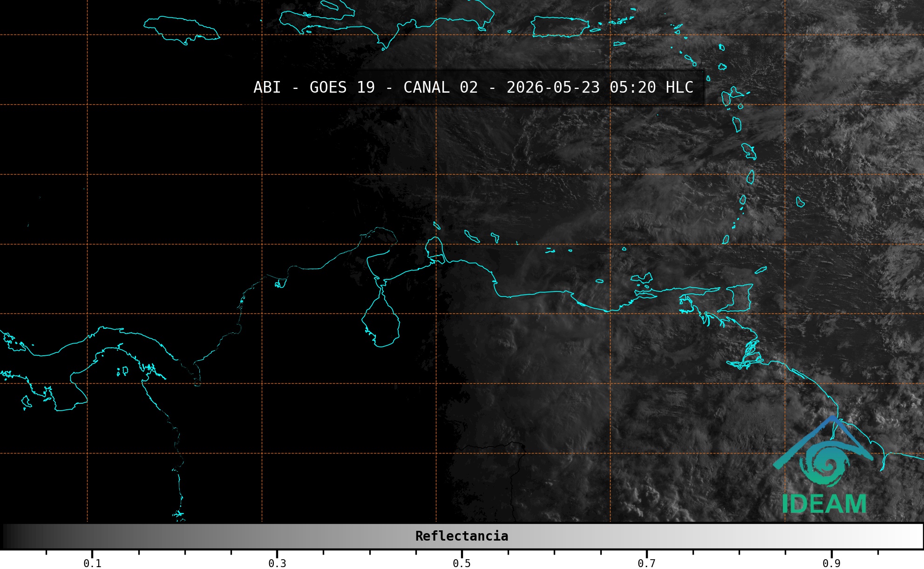Click the green IDEAM text under logo
This screenshot has height=569, width=924.
(824, 504)
